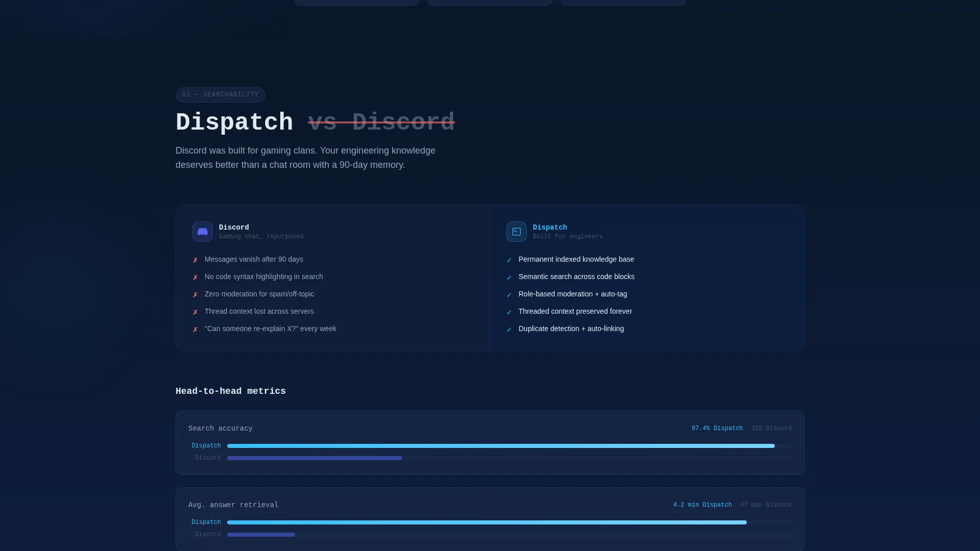Click the X mark beside 'Zero moderation for spam/off-topic'

[195, 295]
